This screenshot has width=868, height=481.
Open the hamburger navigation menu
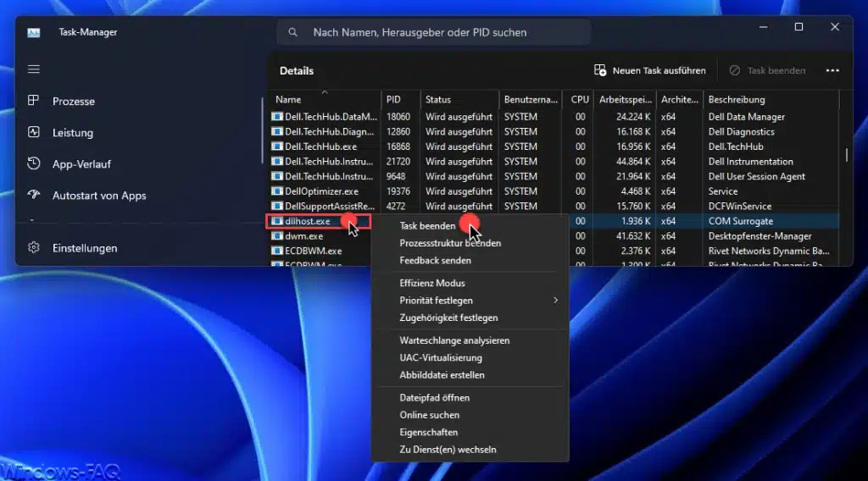tap(34, 69)
